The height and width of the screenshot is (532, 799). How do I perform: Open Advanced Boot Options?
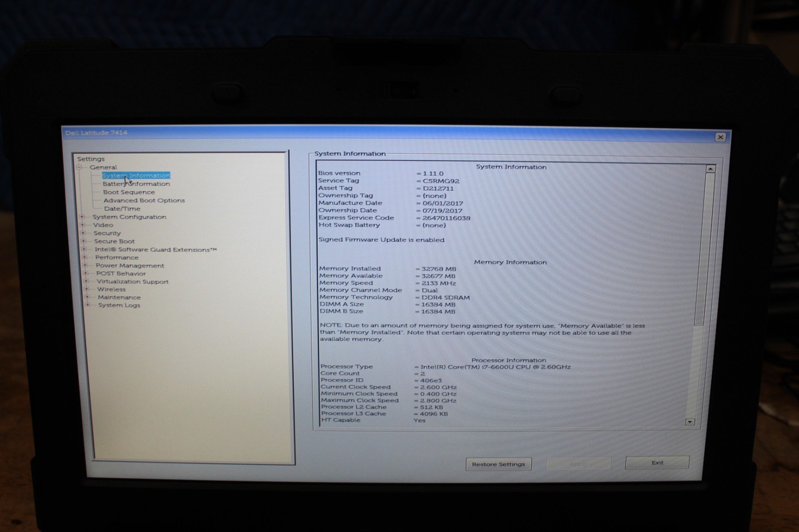click(x=144, y=200)
